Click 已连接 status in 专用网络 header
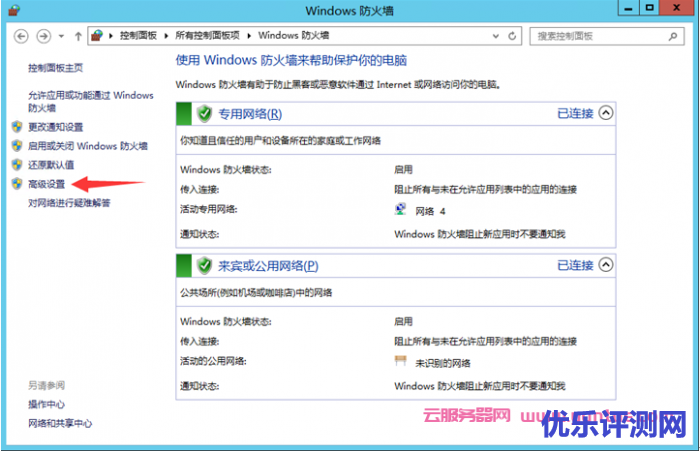 [x=575, y=113]
